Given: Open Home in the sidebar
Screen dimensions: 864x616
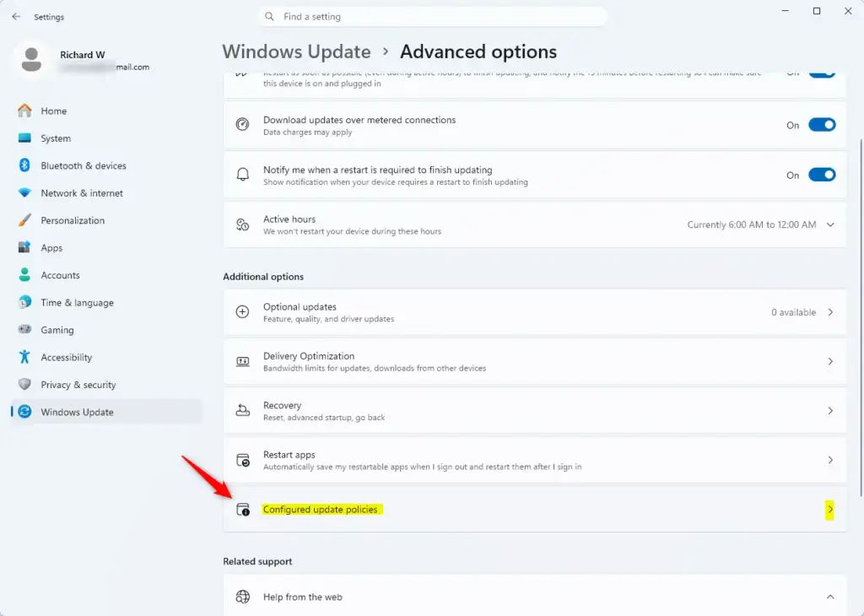Looking at the screenshot, I should pyautogui.click(x=107, y=111).
